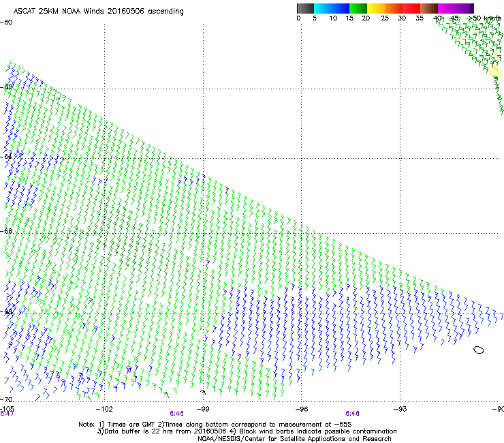Click the '5' label under the color bar
The width and height of the screenshot is (504, 443).
pos(315,18)
